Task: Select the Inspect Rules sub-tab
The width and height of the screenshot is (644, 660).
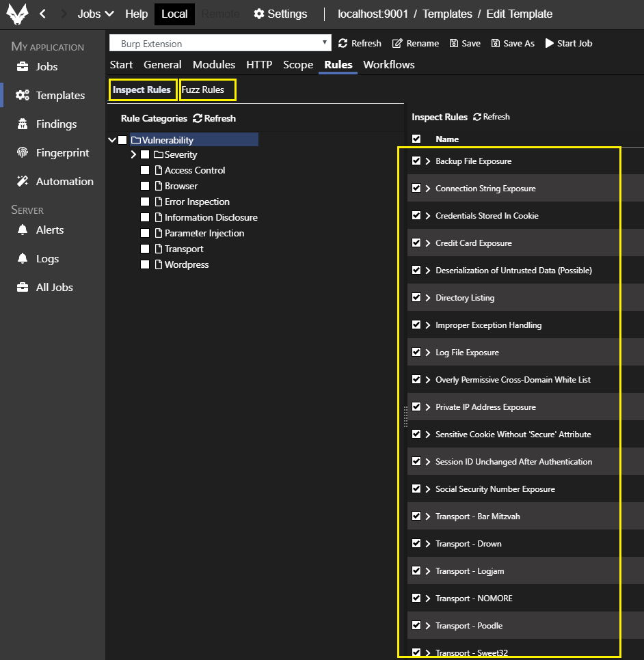Action: point(142,90)
